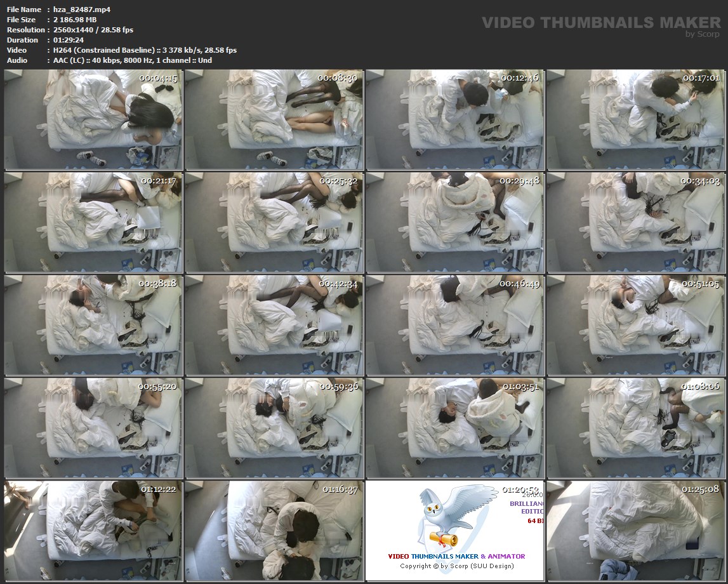The height and width of the screenshot is (584, 728).
Task: Pick the frame marked 00:51:05
Action: point(636,325)
